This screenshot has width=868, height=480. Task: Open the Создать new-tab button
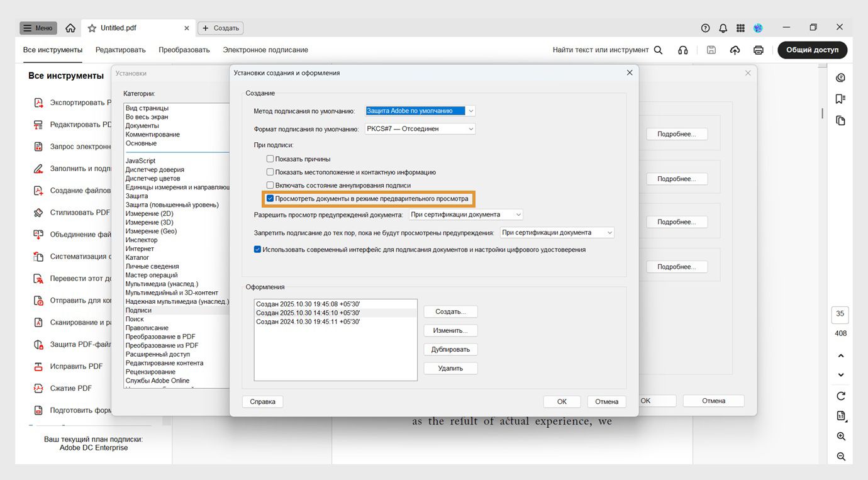coord(220,28)
